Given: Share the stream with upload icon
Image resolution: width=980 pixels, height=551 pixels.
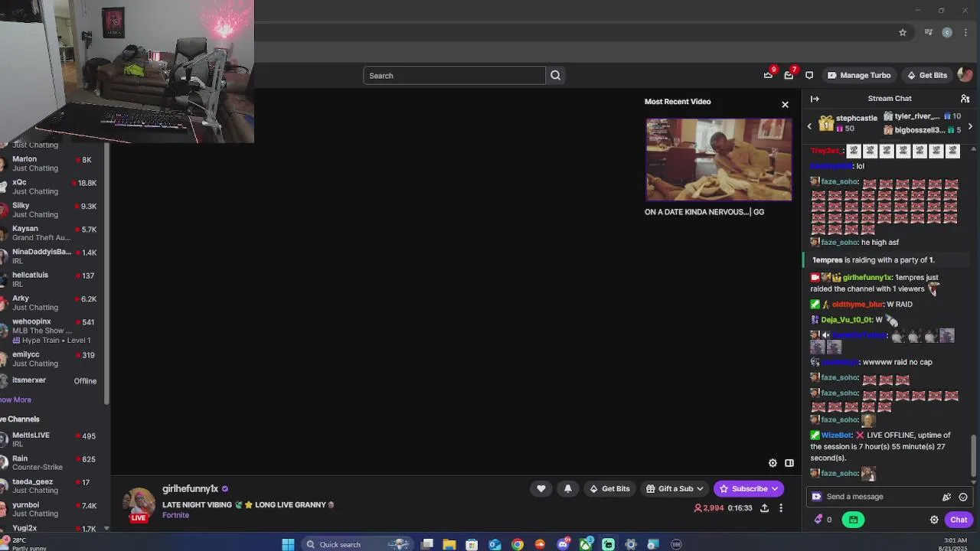Looking at the screenshot, I should (764, 508).
